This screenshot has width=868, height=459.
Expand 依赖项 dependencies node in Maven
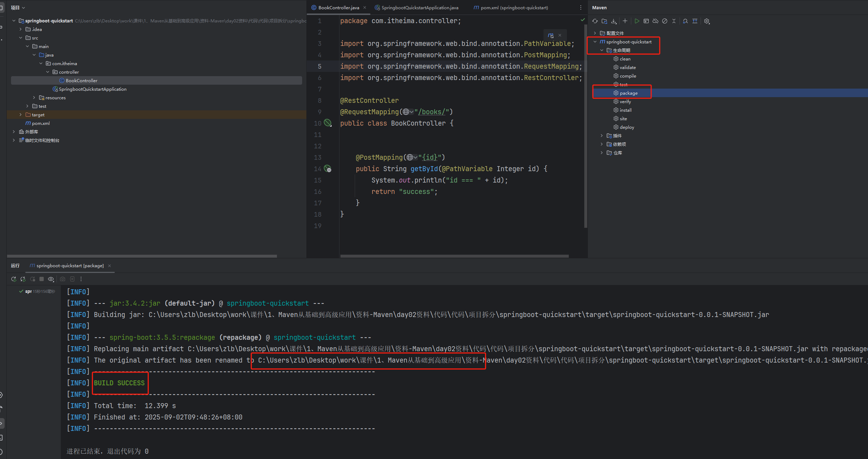[x=602, y=144]
